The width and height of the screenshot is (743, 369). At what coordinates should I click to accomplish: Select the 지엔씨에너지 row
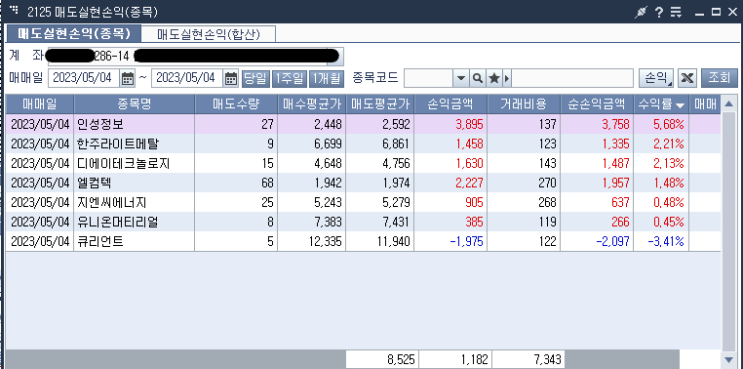(363, 202)
